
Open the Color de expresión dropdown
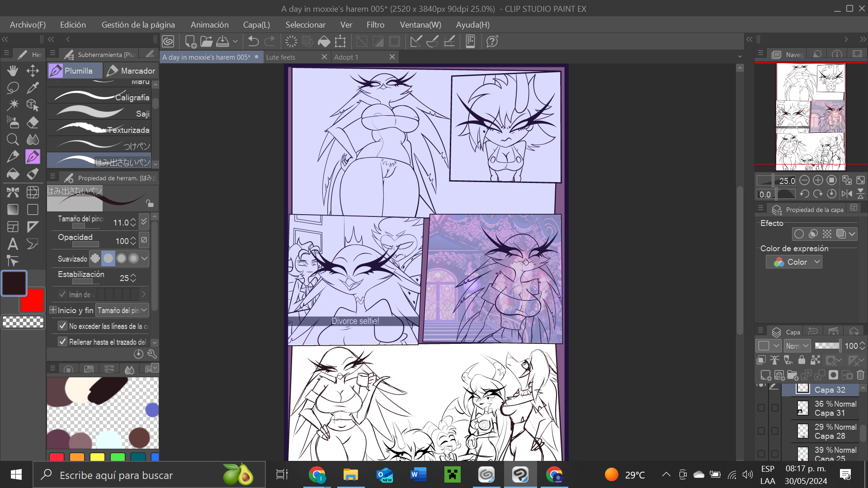pyautogui.click(x=794, y=262)
